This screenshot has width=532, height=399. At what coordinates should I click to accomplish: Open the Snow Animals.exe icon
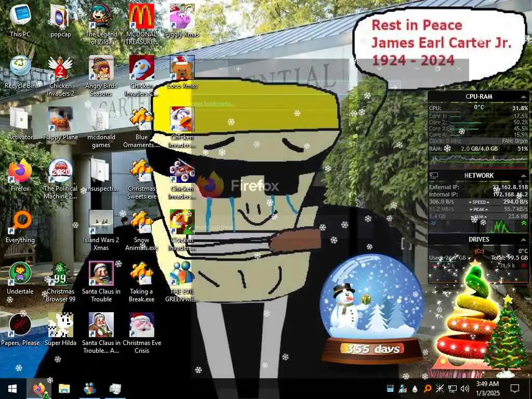(x=141, y=231)
